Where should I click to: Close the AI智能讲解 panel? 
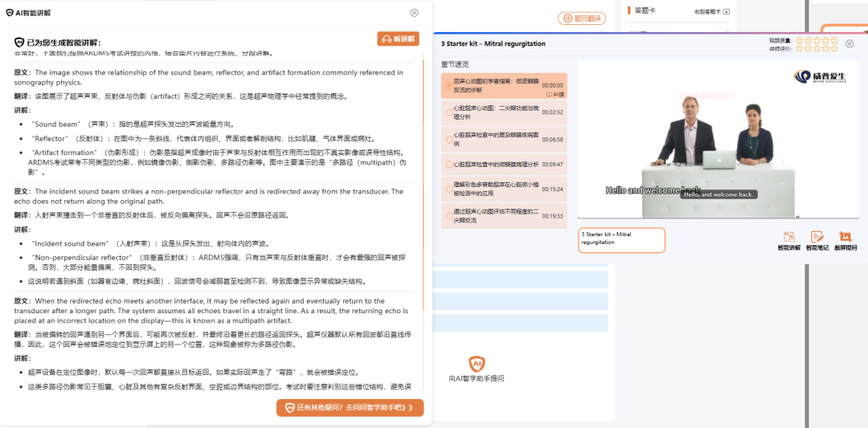414,12
